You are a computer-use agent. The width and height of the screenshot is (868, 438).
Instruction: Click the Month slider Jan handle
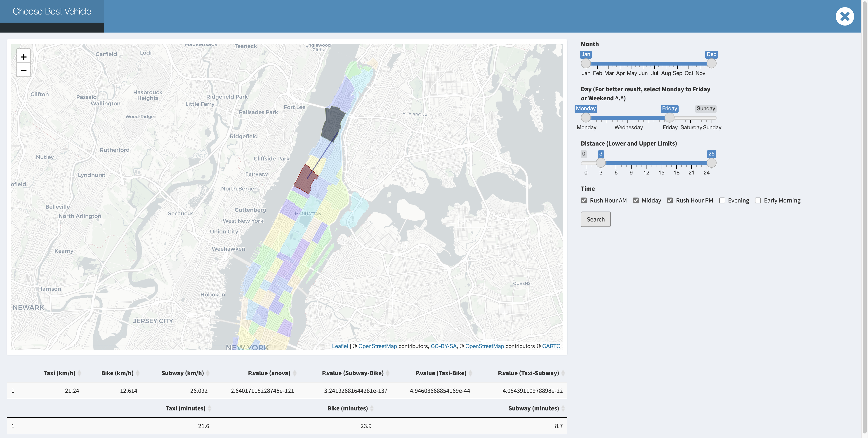[x=586, y=63]
